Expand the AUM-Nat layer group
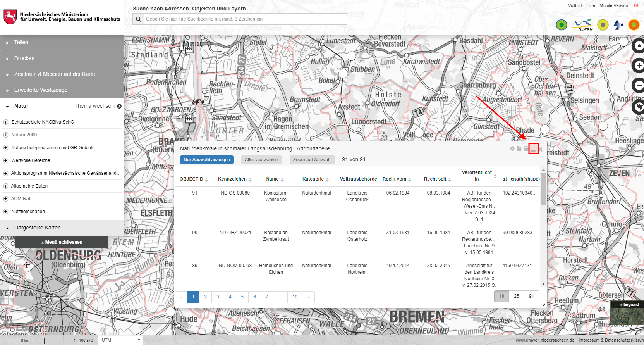The image size is (644, 345). coord(6,199)
